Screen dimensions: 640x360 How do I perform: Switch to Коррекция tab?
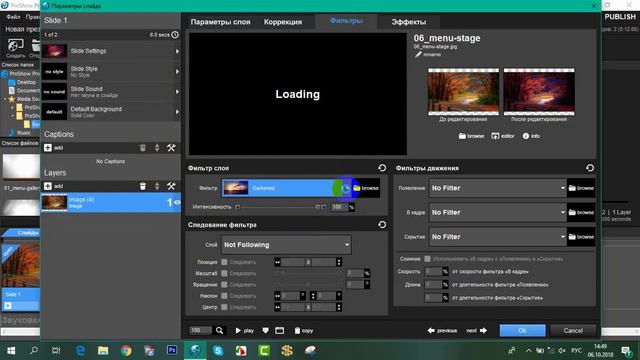(283, 22)
